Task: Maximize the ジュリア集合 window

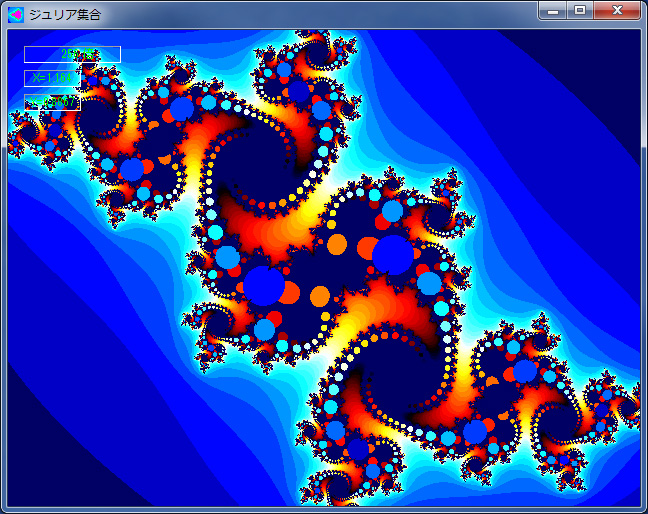Action: [x=580, y=10]
